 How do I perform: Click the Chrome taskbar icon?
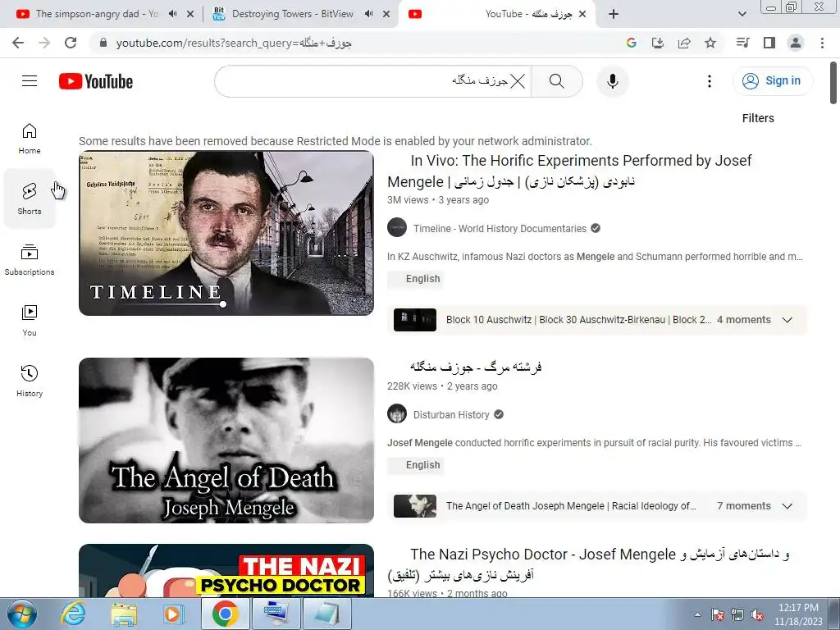[x=225, y=614]
